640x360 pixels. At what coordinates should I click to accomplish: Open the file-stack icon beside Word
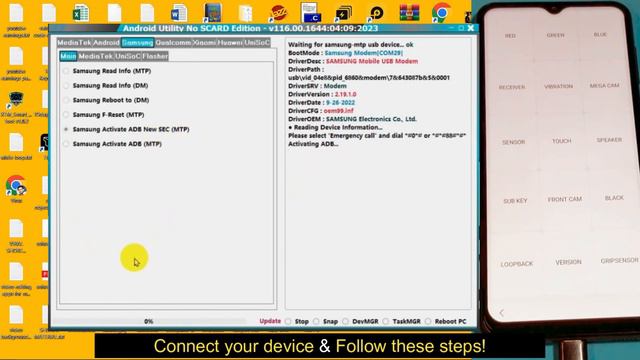pos(245,13)
